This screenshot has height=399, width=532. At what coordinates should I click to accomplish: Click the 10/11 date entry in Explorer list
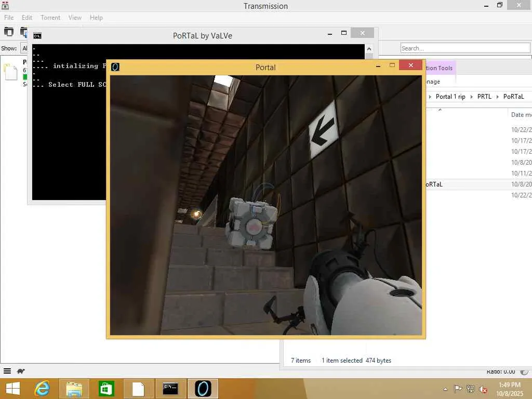(521, 174)
